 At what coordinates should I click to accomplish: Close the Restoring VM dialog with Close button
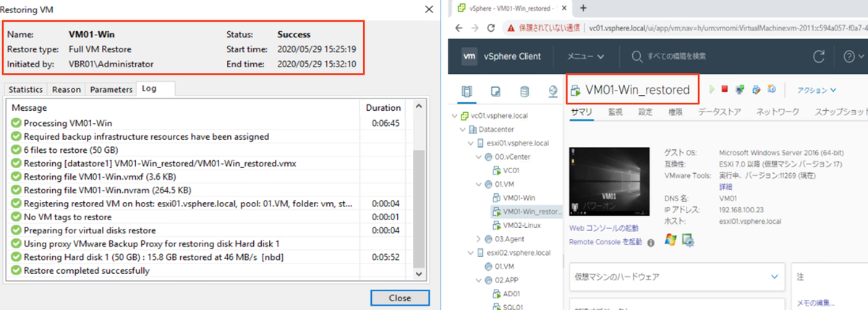[x=399, y=298]
